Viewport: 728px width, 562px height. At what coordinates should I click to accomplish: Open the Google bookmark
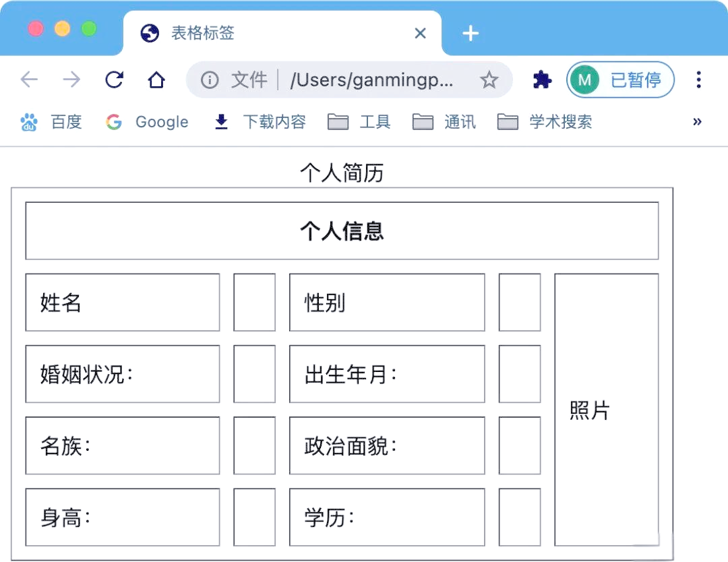[147, 122]
